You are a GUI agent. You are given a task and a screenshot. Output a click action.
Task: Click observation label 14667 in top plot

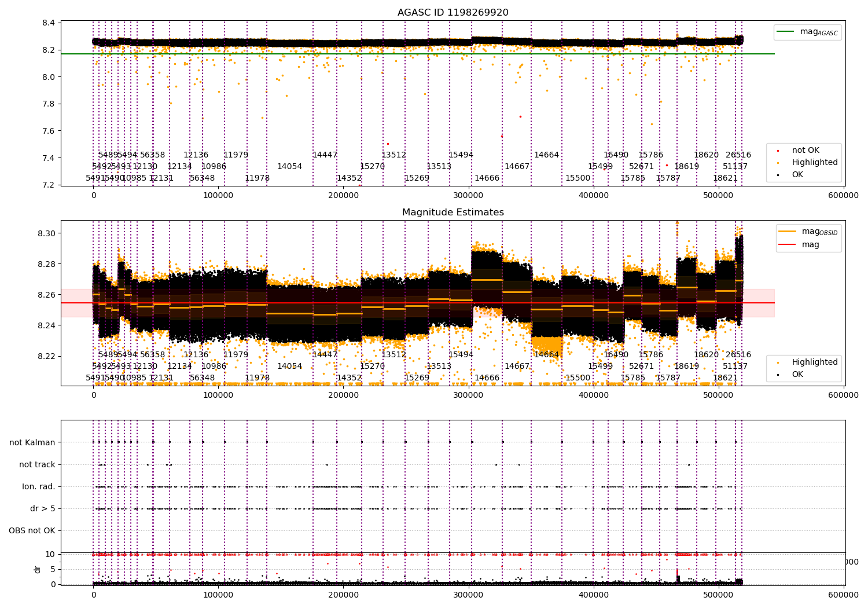coord(517,167)
